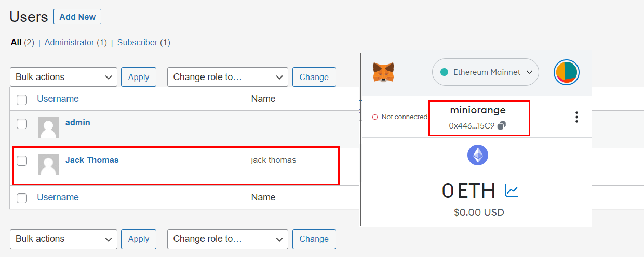Open the bottom Change role to dropdown

pyautogui.click(x=227, y=239)
